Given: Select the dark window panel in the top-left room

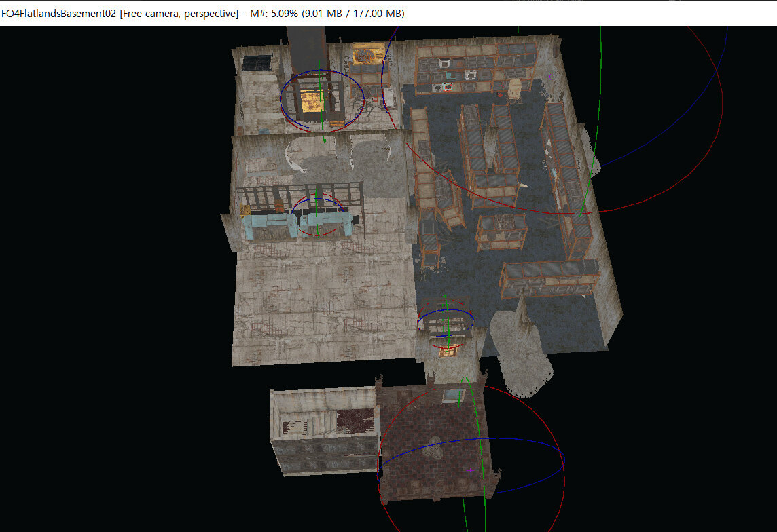Looking at the screenshot, I should coord(256,63).
